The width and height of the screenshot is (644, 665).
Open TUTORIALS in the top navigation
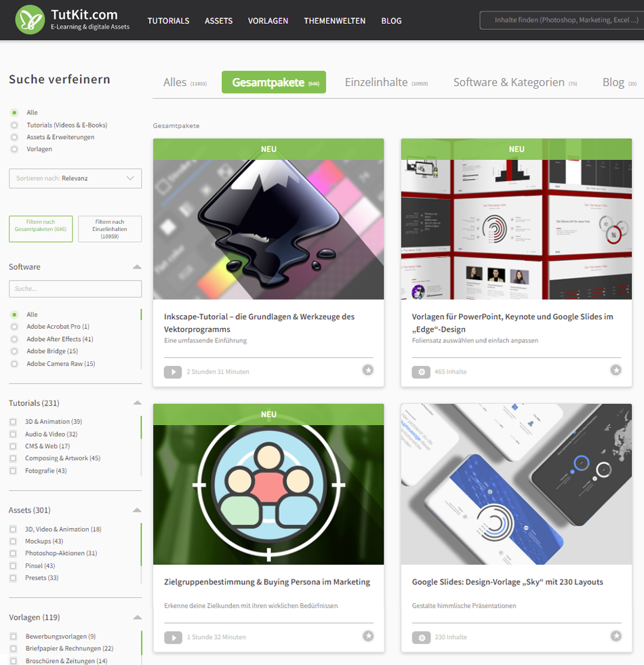168,21
